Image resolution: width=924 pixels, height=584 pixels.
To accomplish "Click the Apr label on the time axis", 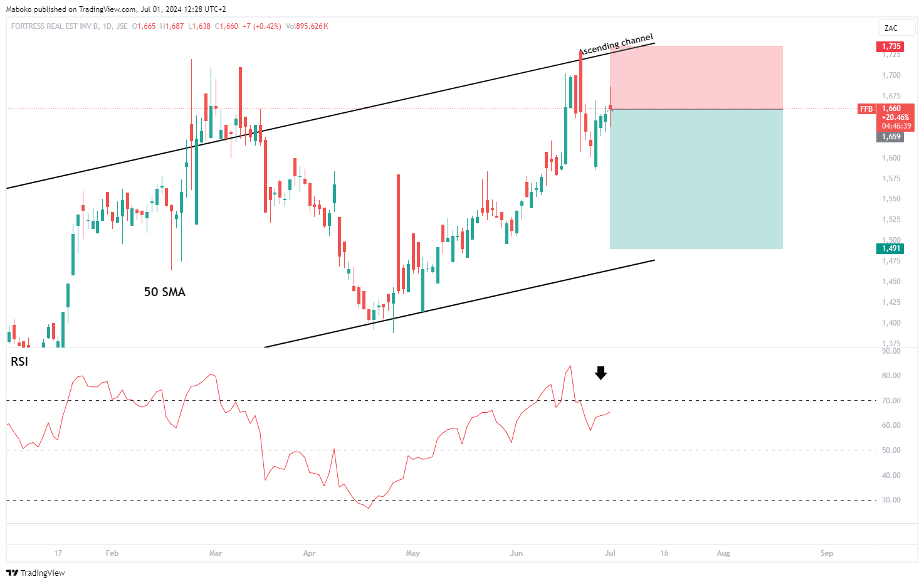I will point(309,553).
